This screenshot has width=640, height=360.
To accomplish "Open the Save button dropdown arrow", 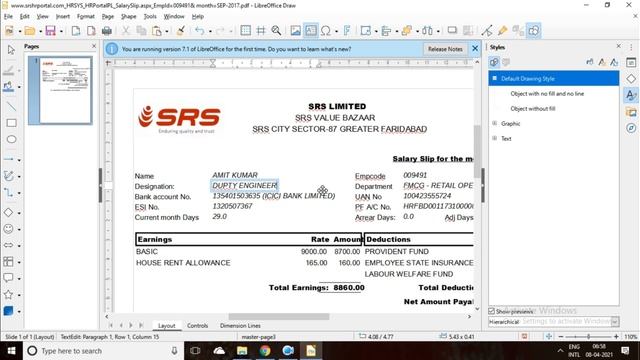I will (61, 31).
